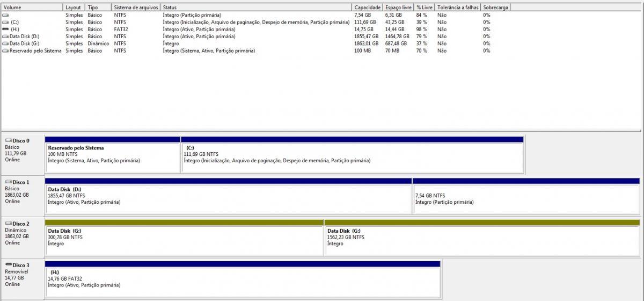Click the Disco 1 Básico 1863,02 GB label
Screen dimensions: 644x301
[x=17, y=192]
